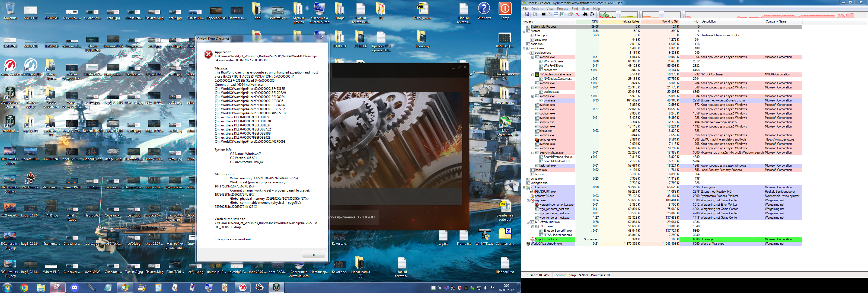Open the commit history mini graph
Screen dimensions: 868x293
tap(629, 14)
